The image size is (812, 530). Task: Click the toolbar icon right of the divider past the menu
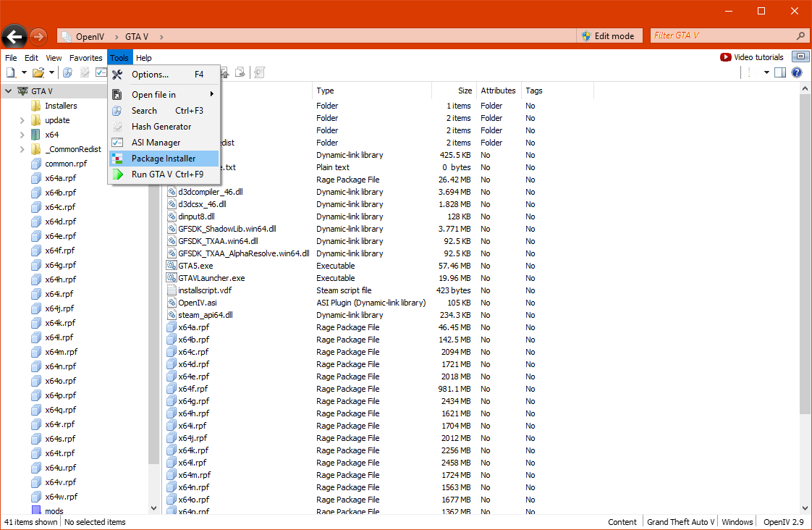tap(259, 72)
